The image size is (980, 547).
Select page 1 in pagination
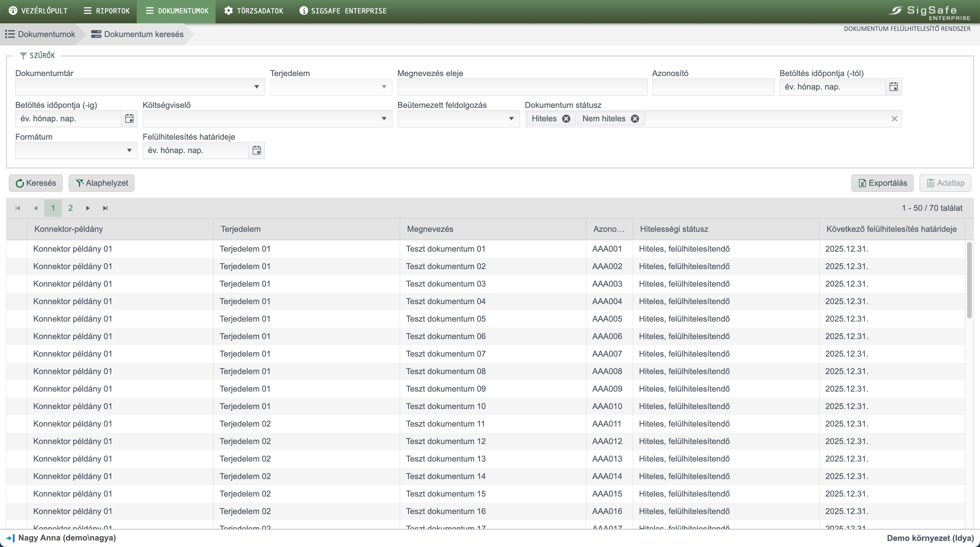pos(53,208)
